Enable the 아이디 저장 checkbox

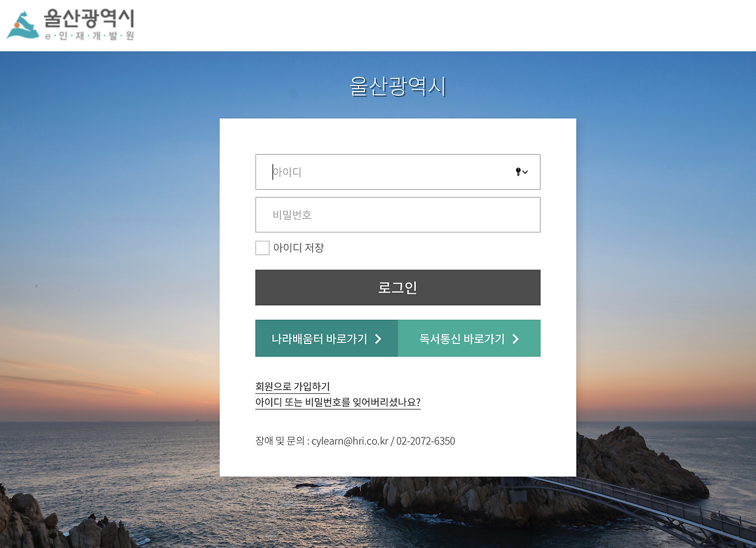262,248
